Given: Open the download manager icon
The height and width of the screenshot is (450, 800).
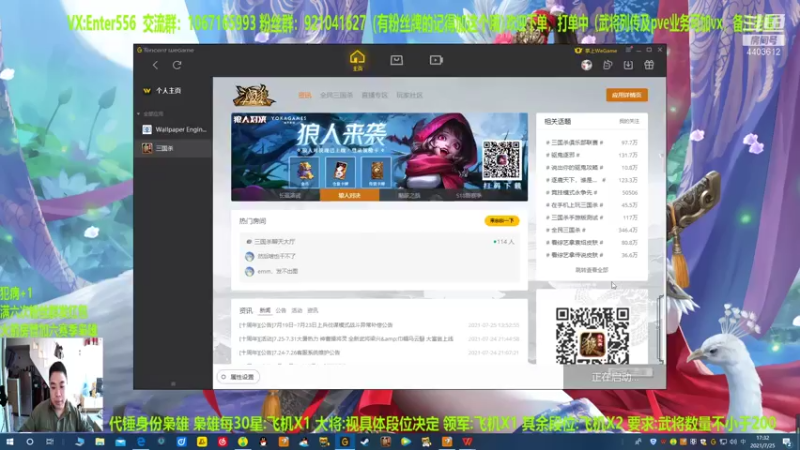Looking at the screenshot, I should [x=628, y=65].
